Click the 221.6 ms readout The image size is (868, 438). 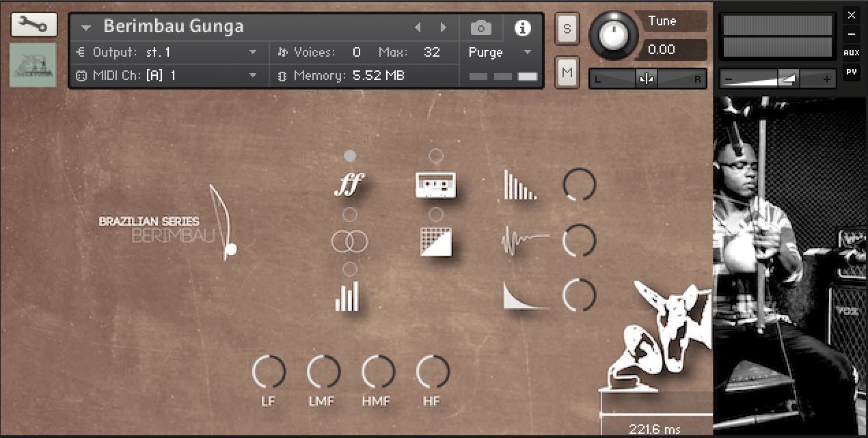pyautogui.click(x=655, y=429)
